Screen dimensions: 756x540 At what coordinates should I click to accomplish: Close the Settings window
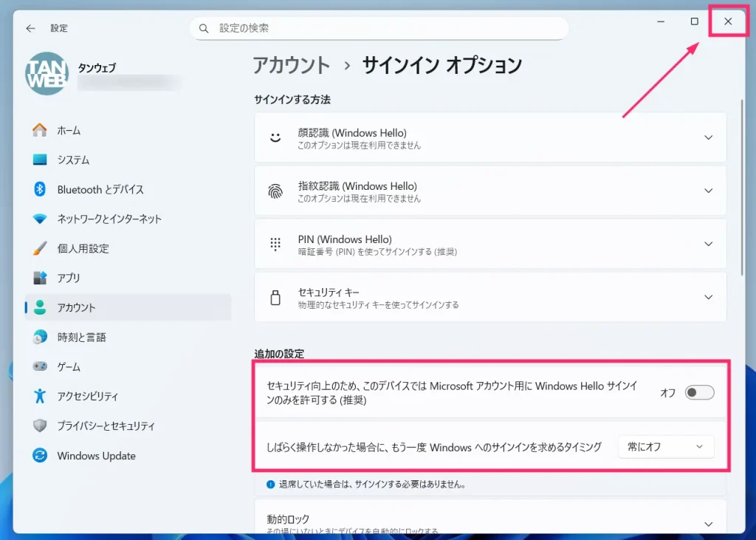(728, 21)
